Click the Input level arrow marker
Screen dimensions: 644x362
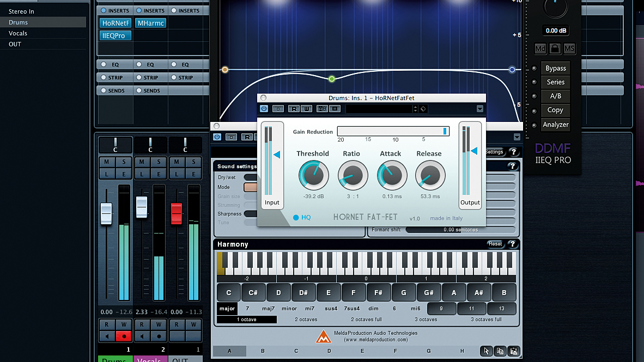click(277, 155)
